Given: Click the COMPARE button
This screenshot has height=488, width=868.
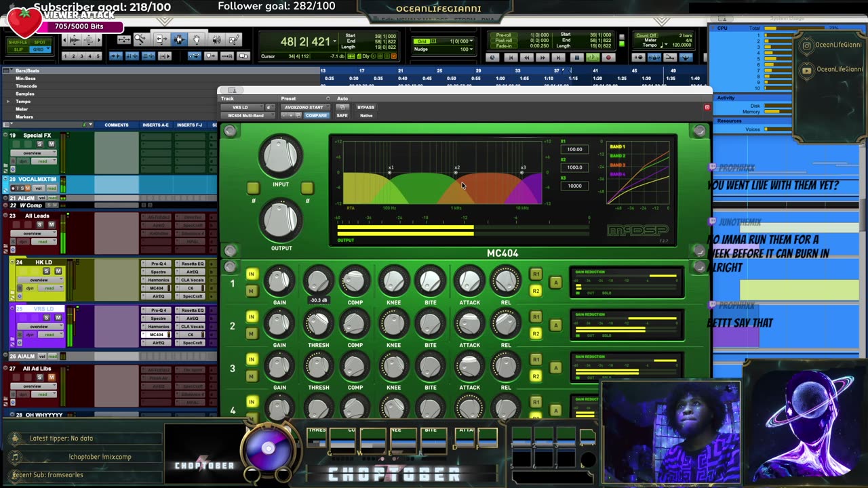Looking at the screenshot, I should (316, 115).
